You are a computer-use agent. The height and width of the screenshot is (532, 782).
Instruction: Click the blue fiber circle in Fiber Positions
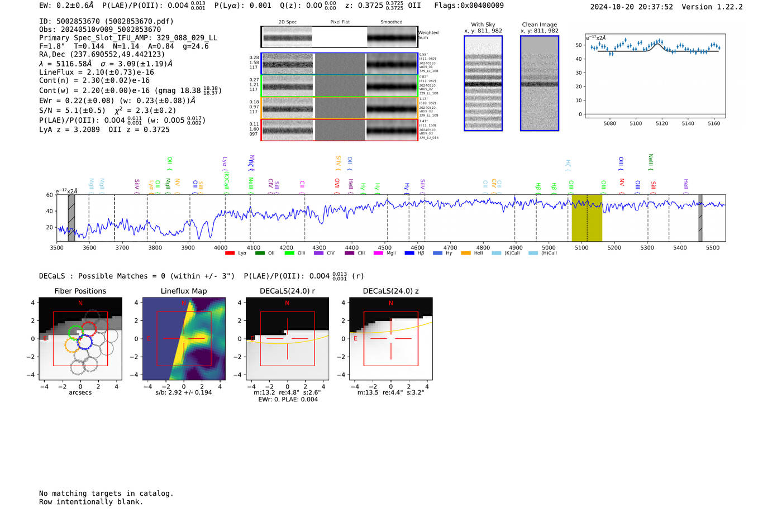pos(84,342)
